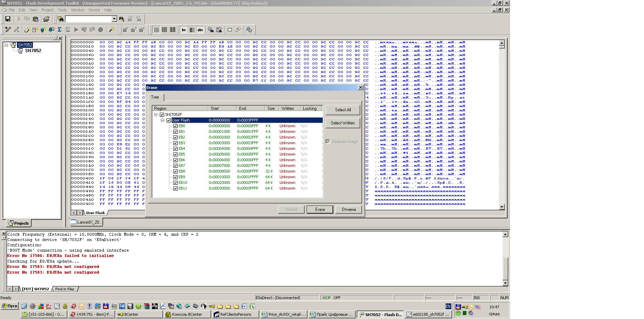Collapse the SH/7052F node in Erase tree
Viewport: 644px width, 319px height.
[x=156, y=114]
